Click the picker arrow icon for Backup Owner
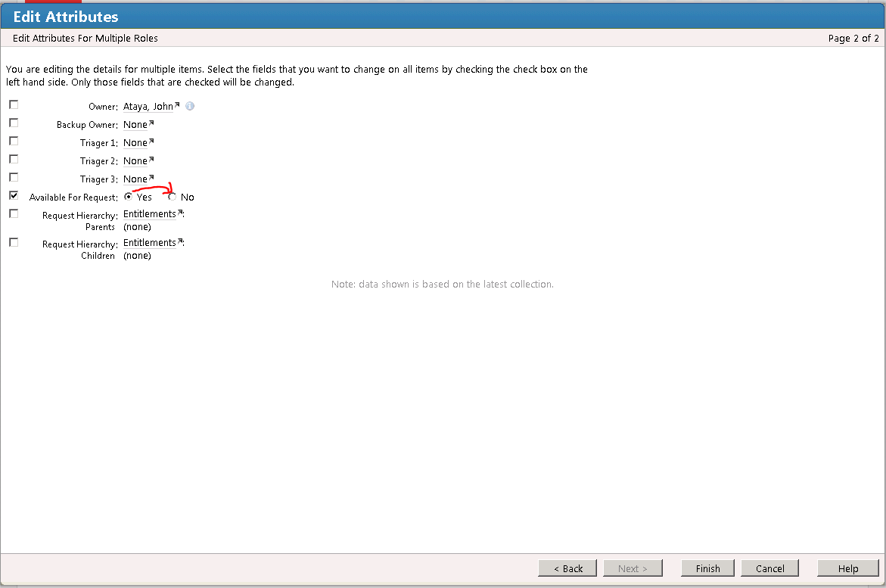 pyautogui.click(x=151, y=123)
